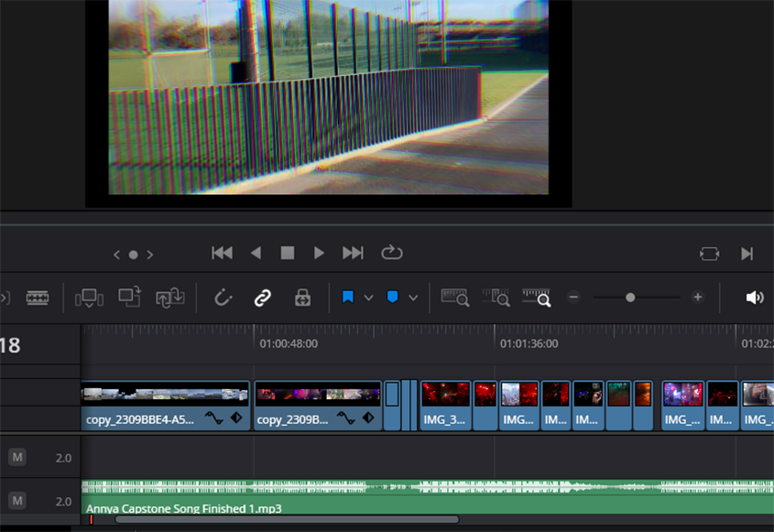Click the Replace Clip icon
Screen dimensions: 774x532
click(x=170, y=298)
